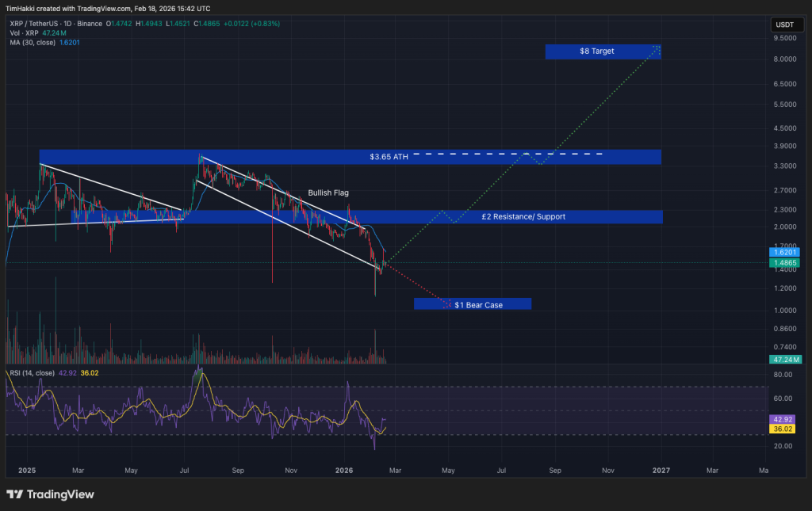Click the USDT currency label on price axis
The width and height of the screenshot is (812, 511).
784,25
